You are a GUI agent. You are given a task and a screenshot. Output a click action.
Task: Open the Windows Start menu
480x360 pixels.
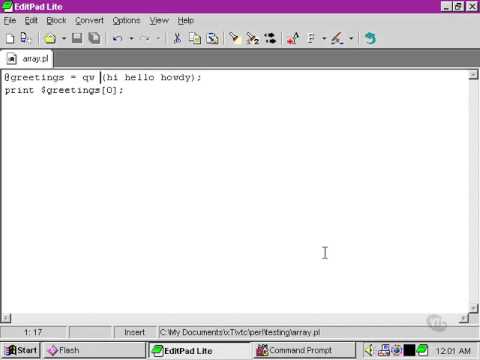pos(21,350)
